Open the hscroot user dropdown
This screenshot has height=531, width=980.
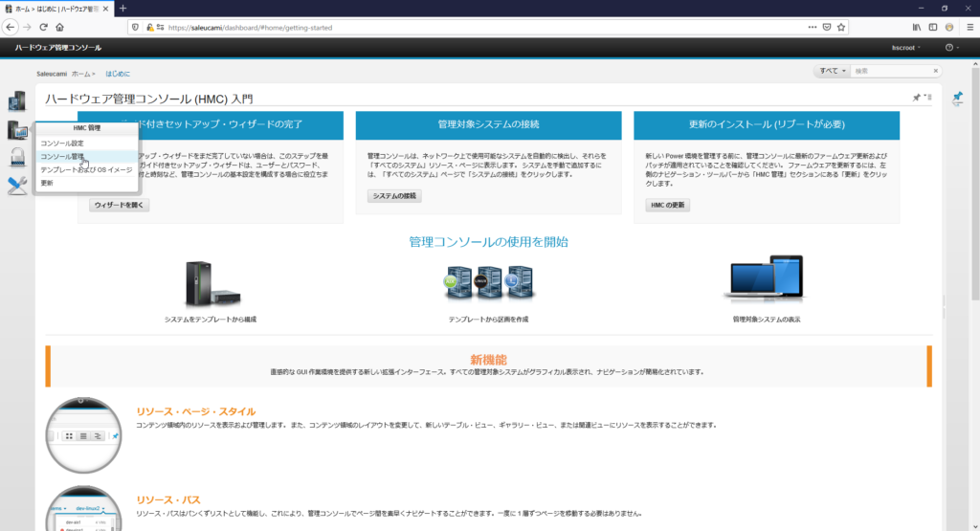click(904, 48)
